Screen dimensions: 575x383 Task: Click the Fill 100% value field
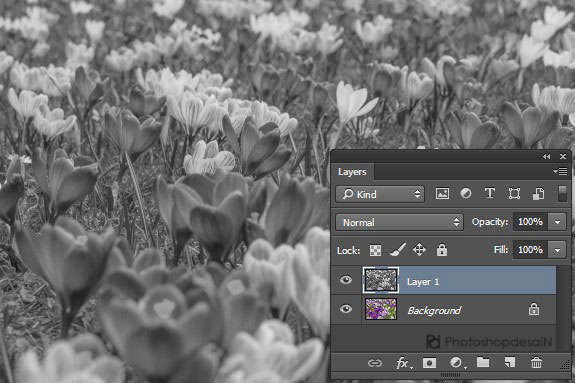[530, 250]
